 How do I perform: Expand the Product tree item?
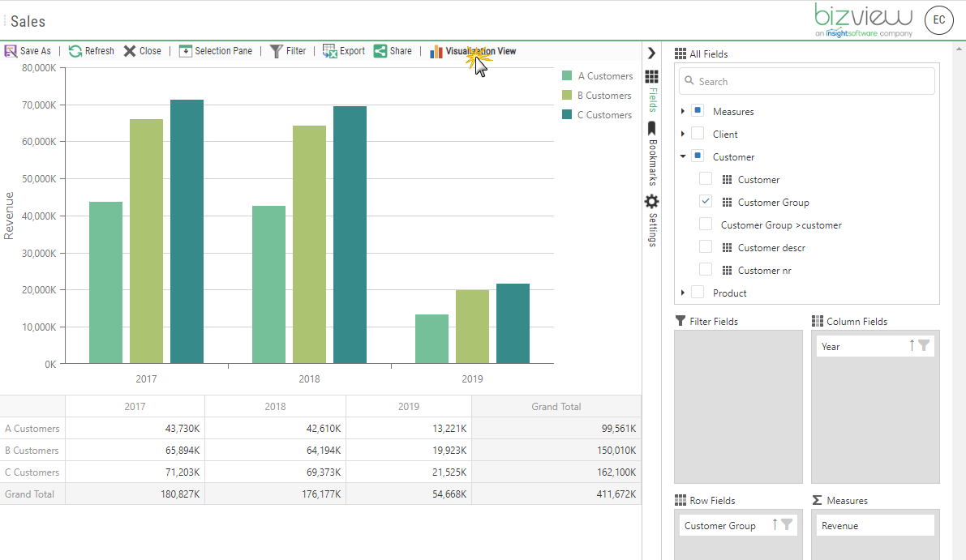[683, 293]
